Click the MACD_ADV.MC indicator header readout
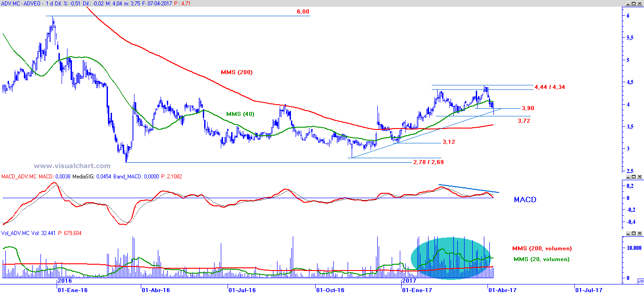644x293 pixels. click(93, 176)
